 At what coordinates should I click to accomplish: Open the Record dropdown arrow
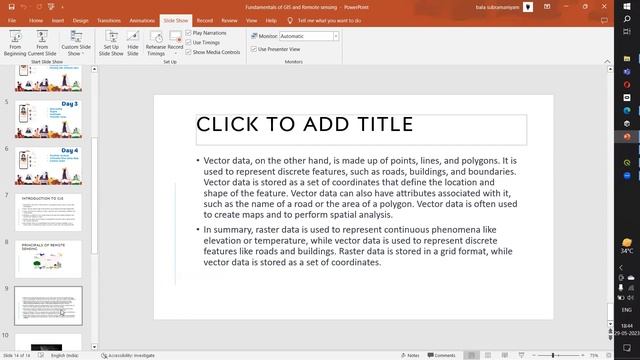coord(176,53)
